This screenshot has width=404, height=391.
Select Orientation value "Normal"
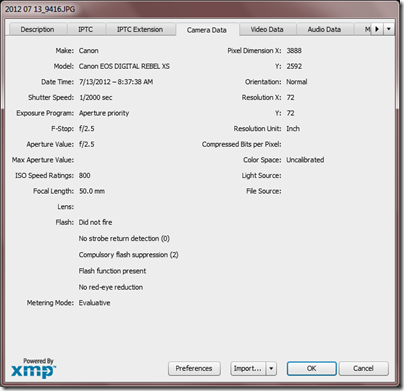click(297, 82)
